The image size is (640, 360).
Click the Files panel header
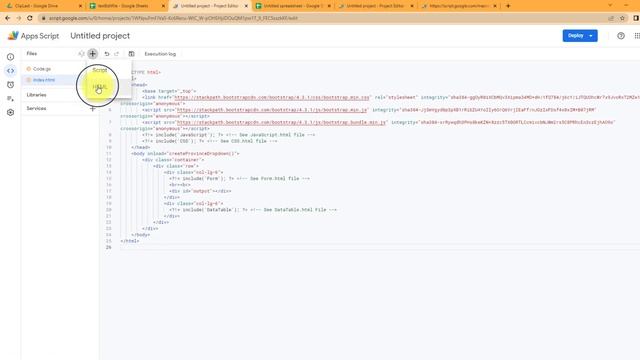coord(32,53)
